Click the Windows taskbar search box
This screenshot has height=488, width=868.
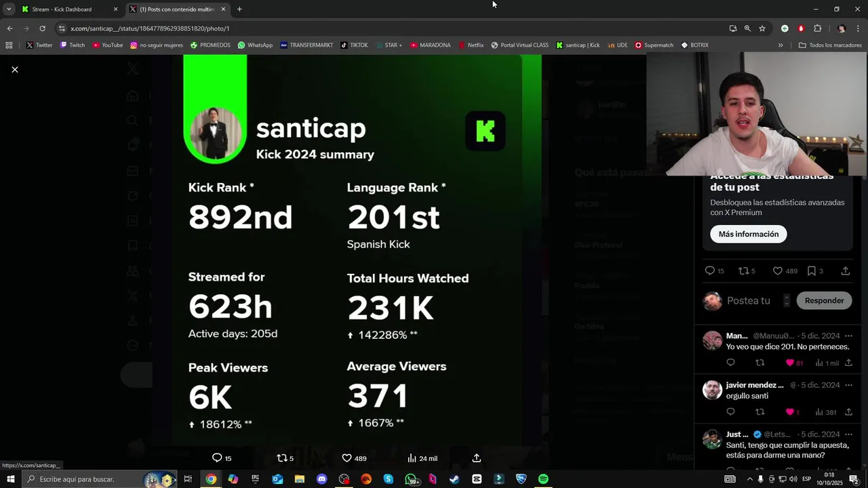pos(100,479)
